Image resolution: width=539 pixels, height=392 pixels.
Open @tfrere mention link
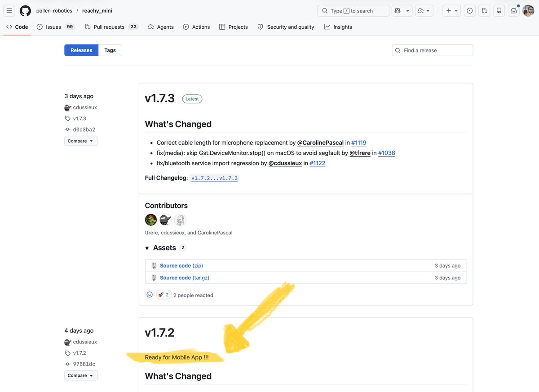point(360,153)
